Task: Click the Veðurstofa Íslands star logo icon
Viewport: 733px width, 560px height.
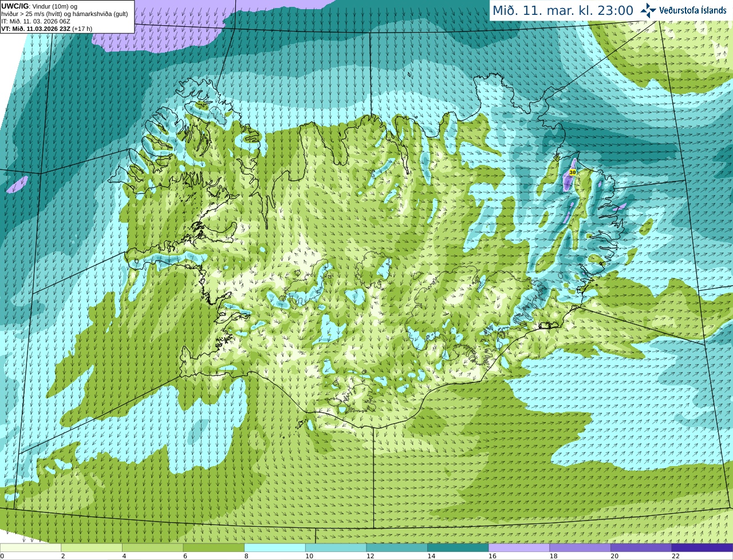Action: click(x=648, y=10)
